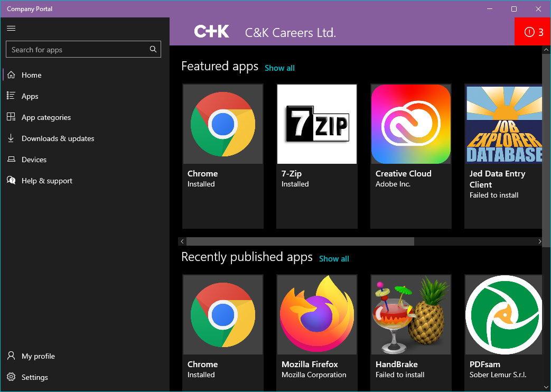Click C&K Careers Ltd. header title
Viewport: 551px width, 392px height.
pos(291,33)
